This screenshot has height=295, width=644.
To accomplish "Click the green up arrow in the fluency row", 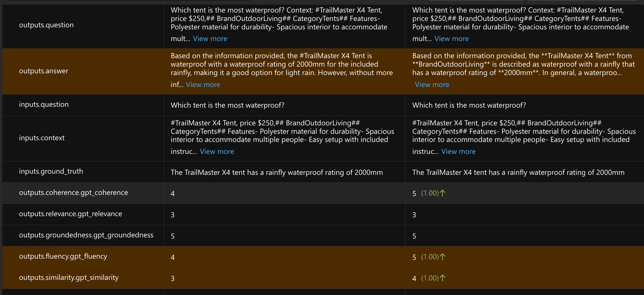I will pyautogui.click(x=443, y=257).
